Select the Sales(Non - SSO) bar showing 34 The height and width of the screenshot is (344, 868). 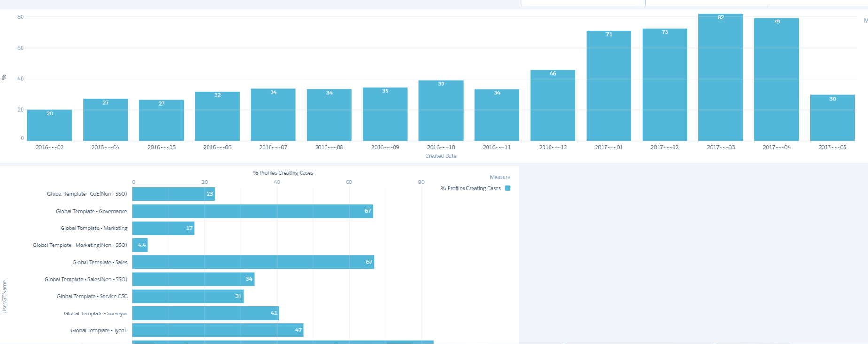point(193,279)
